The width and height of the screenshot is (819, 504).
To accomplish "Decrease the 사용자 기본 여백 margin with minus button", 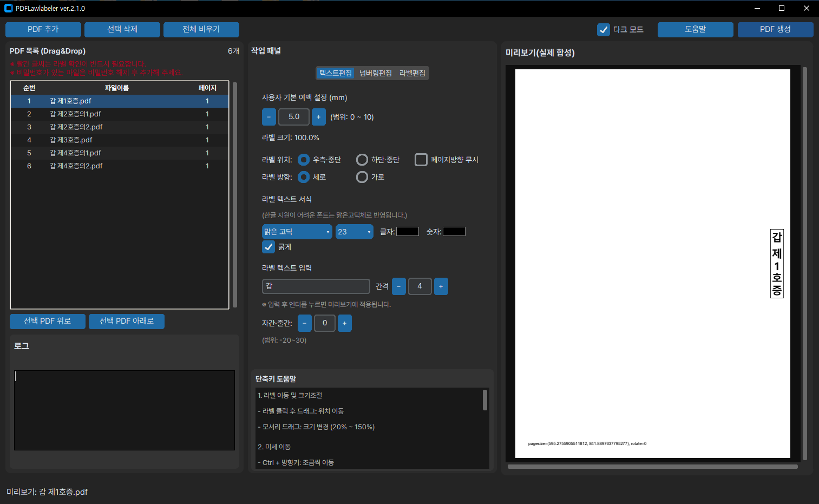I will click(269, 117).
